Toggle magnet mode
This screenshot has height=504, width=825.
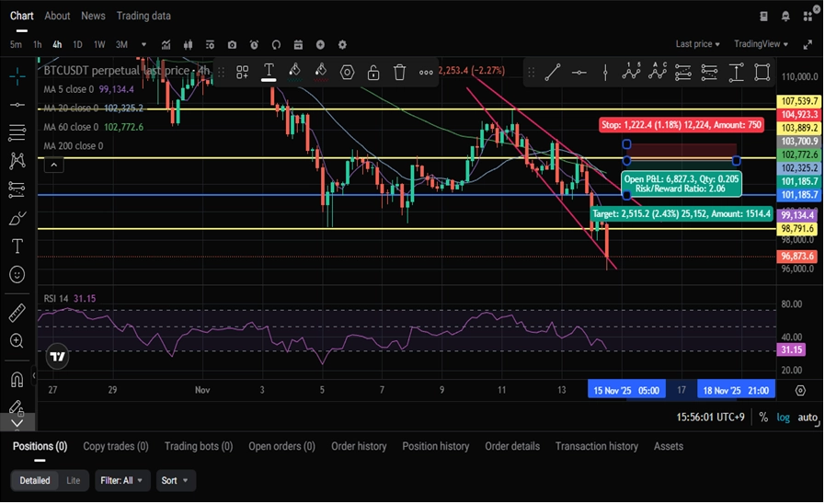click(x=17, y=379)
